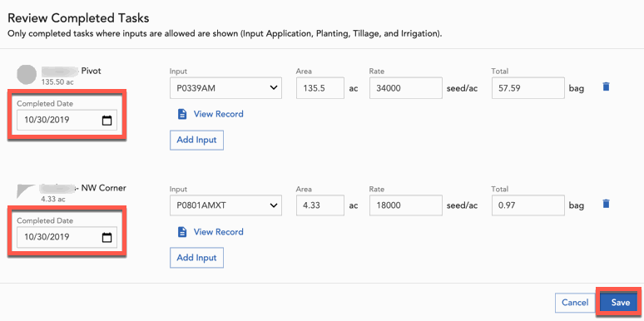Cancel the Review Completed Tasks dialog
This screenshot has width=644, height=321.
575,303
